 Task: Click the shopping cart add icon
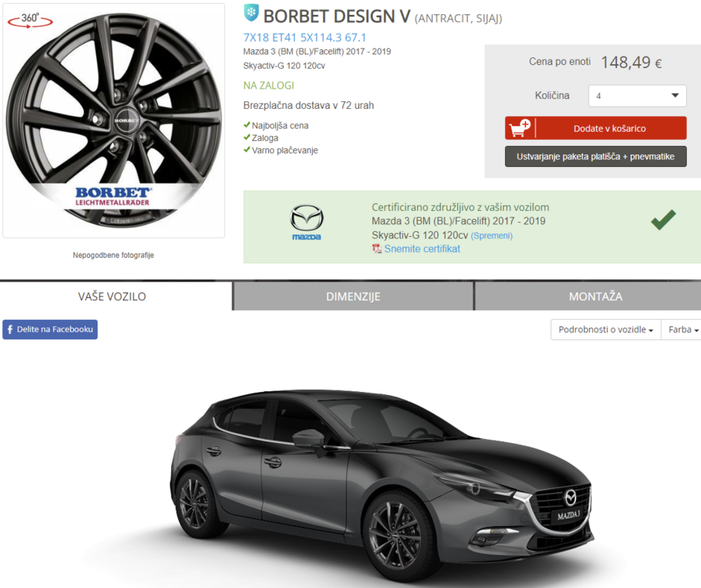click(x=520, y=128)
